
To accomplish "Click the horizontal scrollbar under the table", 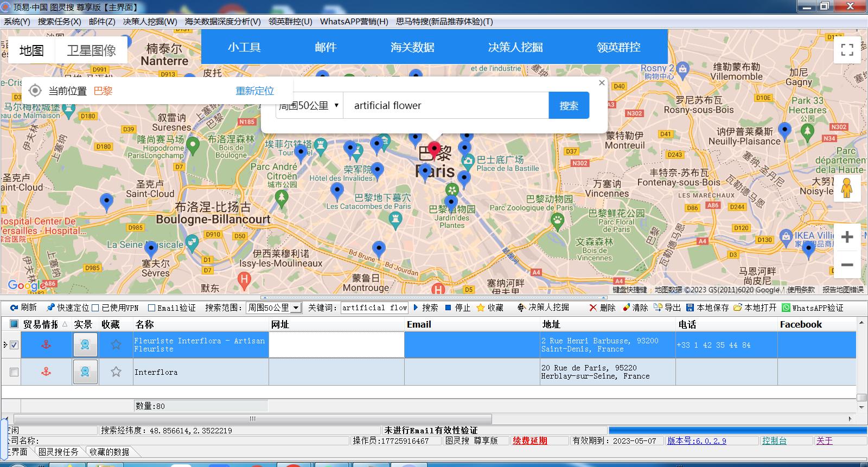I will [253, 419].
